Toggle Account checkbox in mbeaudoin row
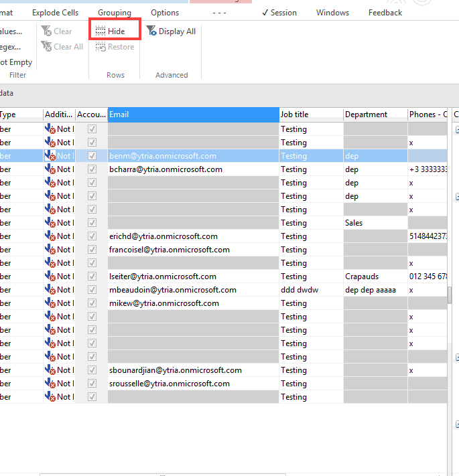This screenshot has width=459, height=476. point(92,290)
